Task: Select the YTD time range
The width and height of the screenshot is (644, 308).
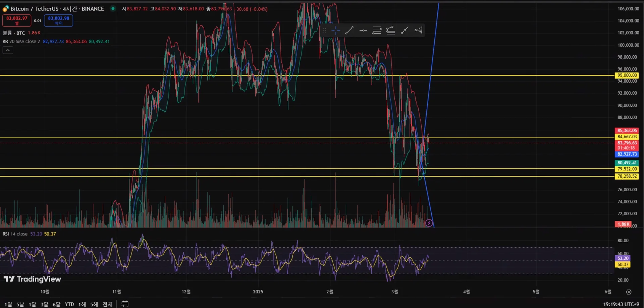Action: (x=69, y=304)
